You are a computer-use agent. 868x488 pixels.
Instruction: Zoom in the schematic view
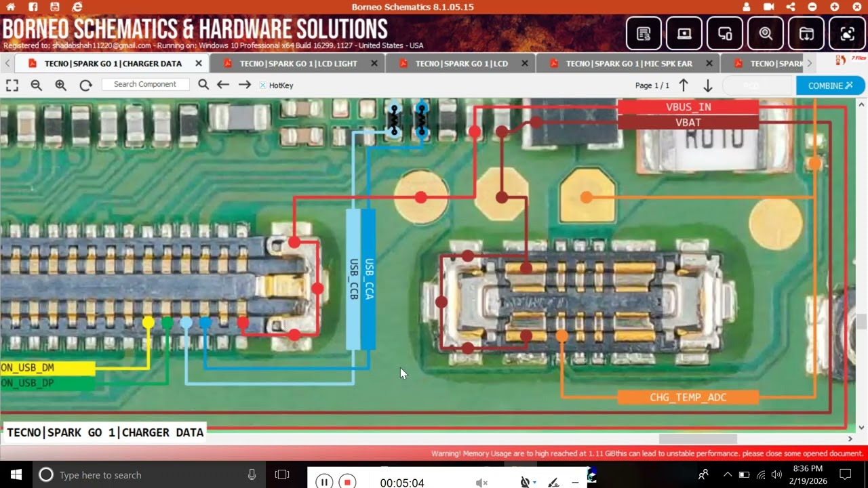point(61,85)
